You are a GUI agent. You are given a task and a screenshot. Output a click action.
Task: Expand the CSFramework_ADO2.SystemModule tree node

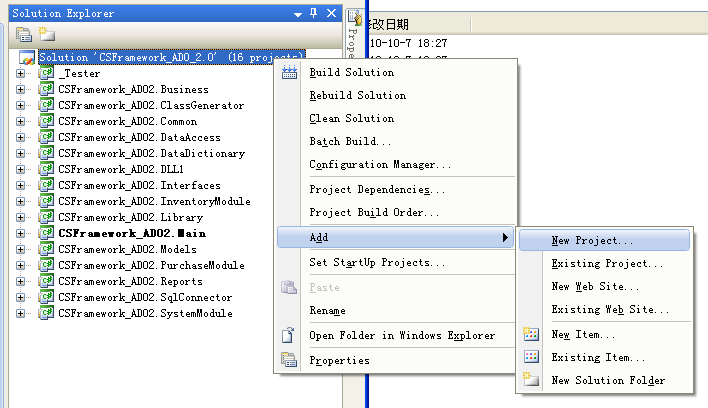[21, 313]
